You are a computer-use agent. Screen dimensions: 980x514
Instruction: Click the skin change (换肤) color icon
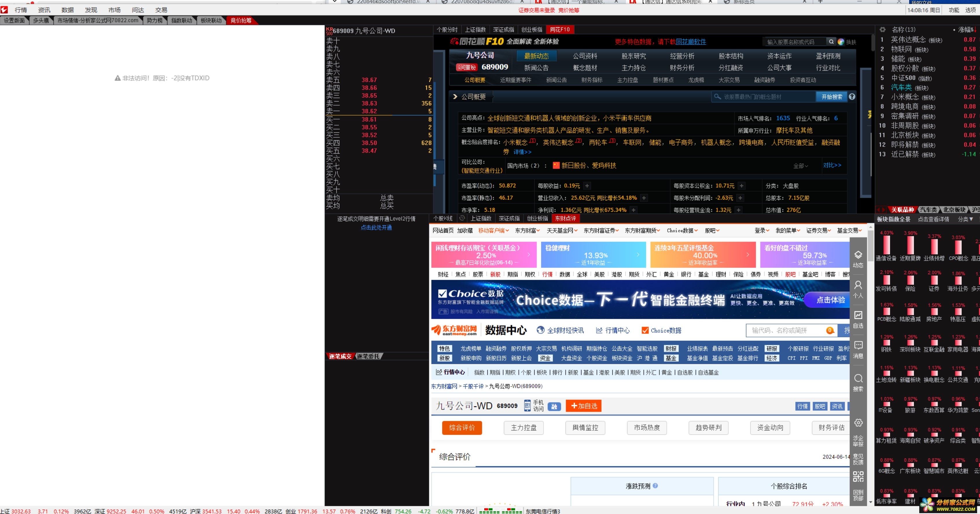click(x=841, y=42)
